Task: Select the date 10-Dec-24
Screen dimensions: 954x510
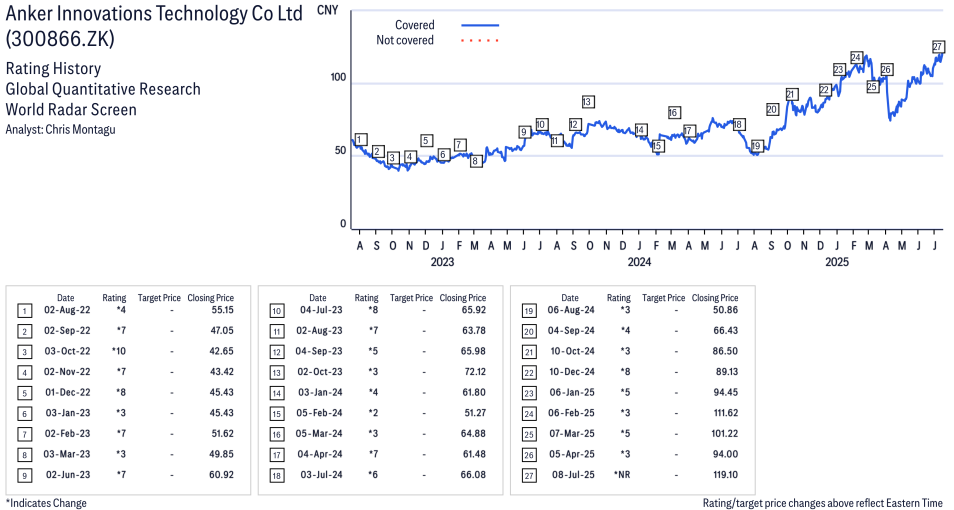Action: coord(571,372)
